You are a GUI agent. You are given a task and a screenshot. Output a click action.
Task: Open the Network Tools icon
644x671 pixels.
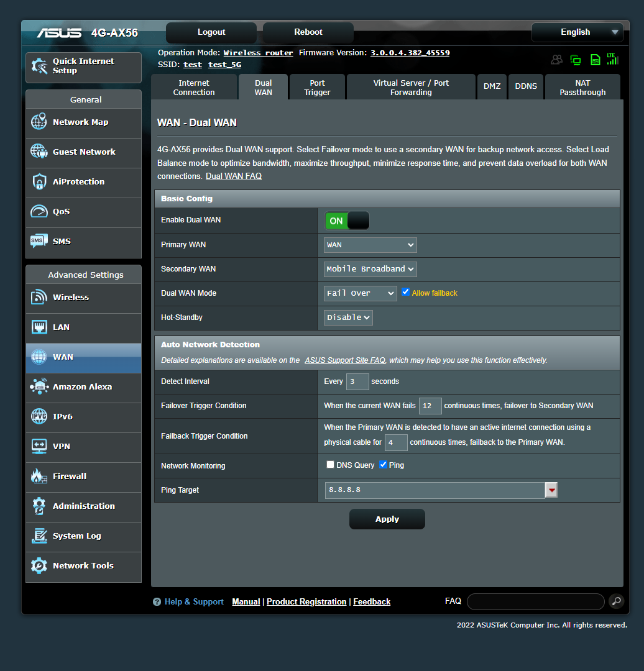coord(39,566)
